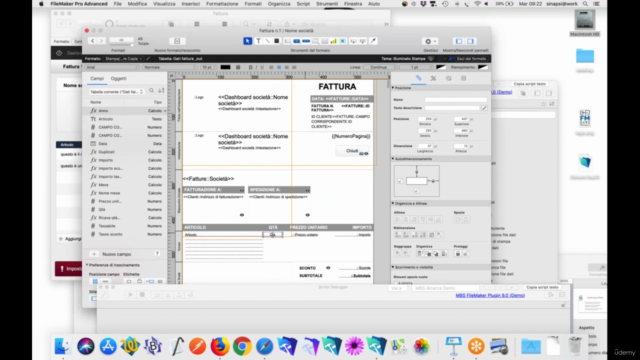
Task: Go to next layout arrow
Action: (101, 41)
